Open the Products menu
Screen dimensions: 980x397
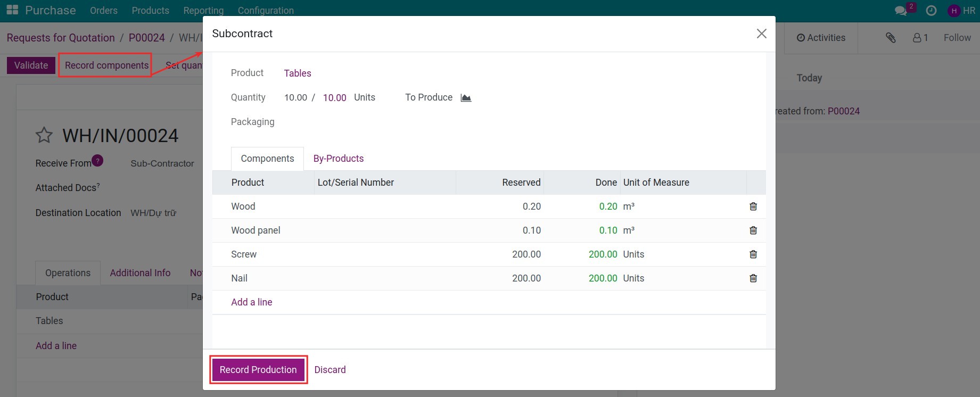click(x=151, y=11)
